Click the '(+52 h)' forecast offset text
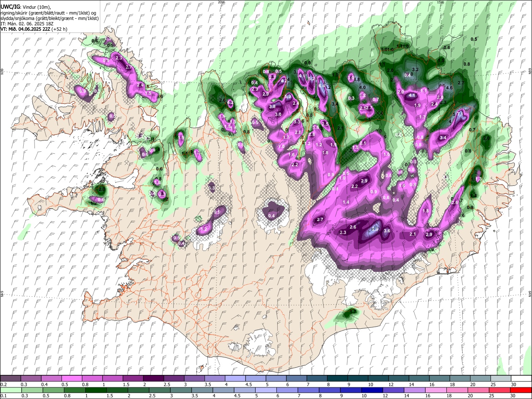 (x=60, y=29)
